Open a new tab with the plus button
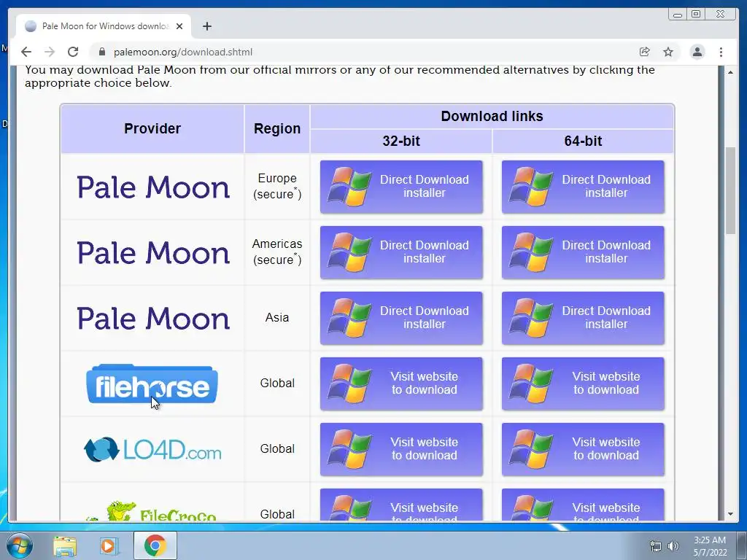The image size is (747, 560). 206,26
